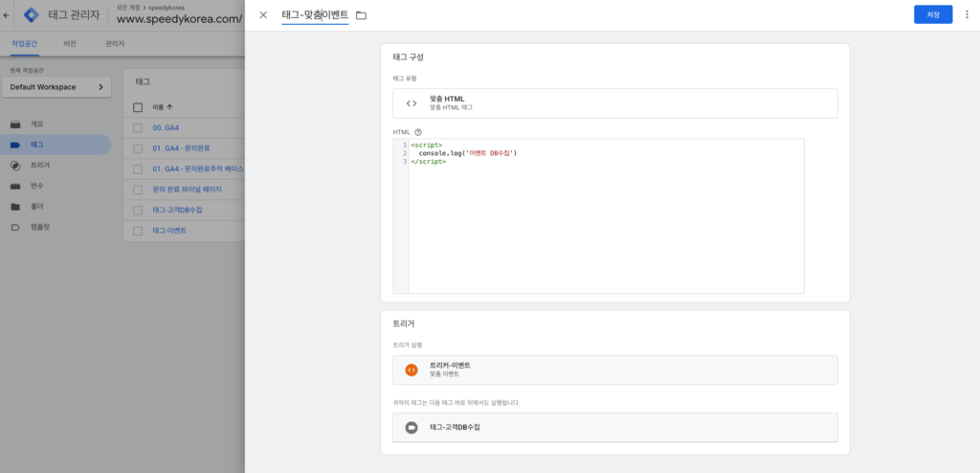980x473 pixels.
Task: Edit the tag name 태그-맞춤이벤트 field
Action: coord(315,15)
